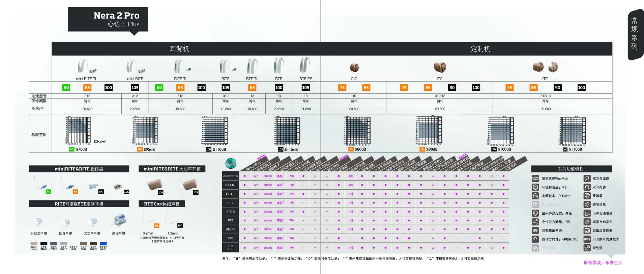
Task: Click the 1.3mm tube size label
Action: [x=172, y=233]
